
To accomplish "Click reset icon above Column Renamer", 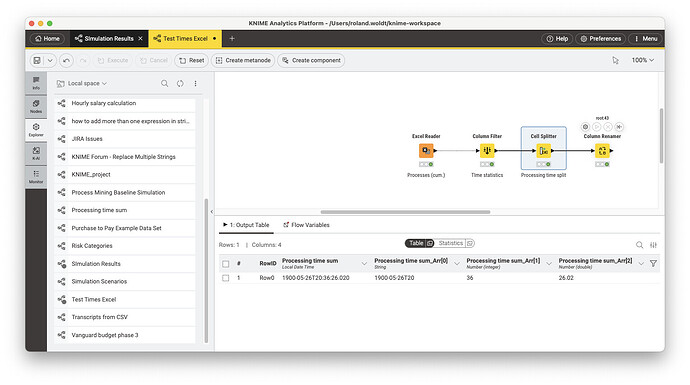I will pos(619,127).
